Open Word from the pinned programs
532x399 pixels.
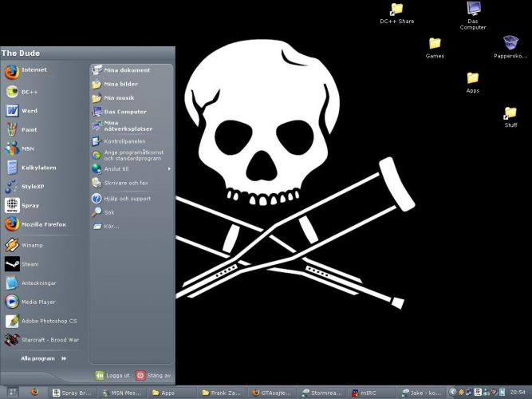click(29, 111)
